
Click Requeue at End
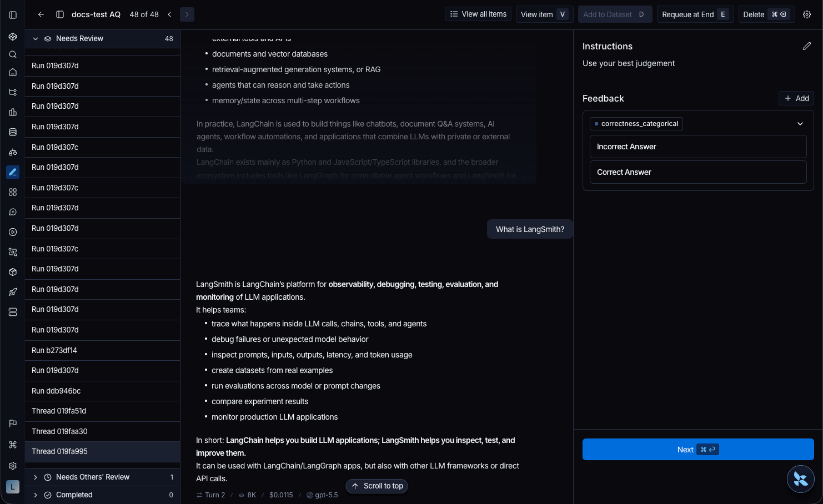695,14
